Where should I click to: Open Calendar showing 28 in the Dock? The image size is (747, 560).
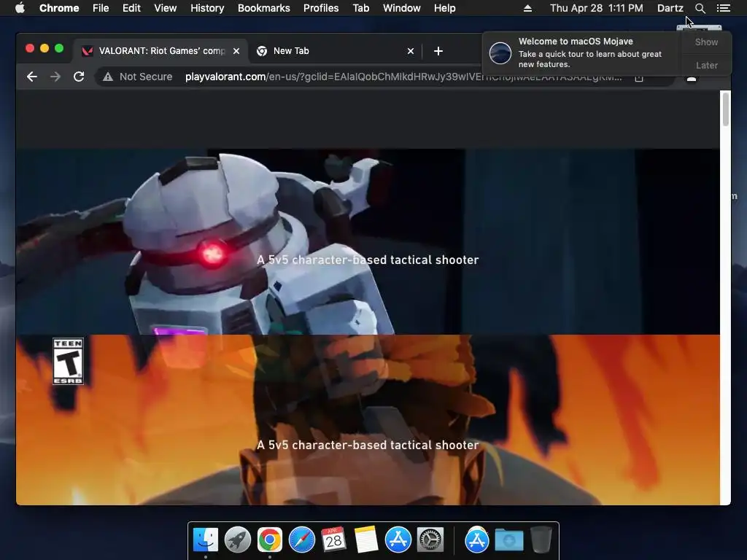(333, 540)
